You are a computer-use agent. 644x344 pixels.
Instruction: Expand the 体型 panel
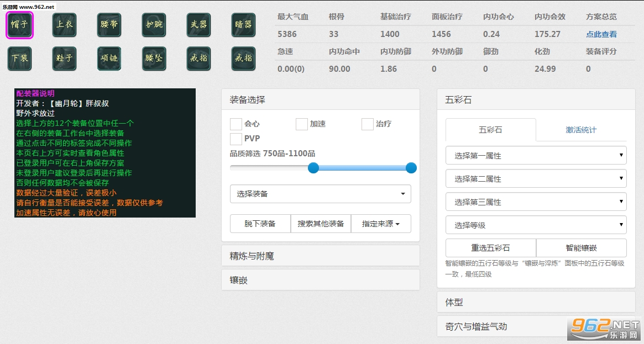[x=536, y=302]
